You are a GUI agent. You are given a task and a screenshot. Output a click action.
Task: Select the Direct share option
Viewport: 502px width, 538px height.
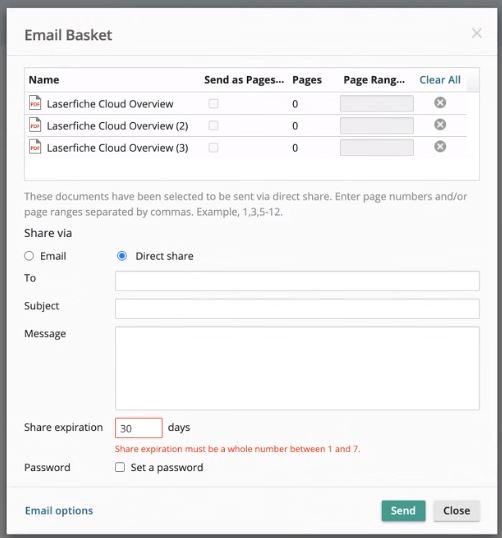tap(122, 256)
